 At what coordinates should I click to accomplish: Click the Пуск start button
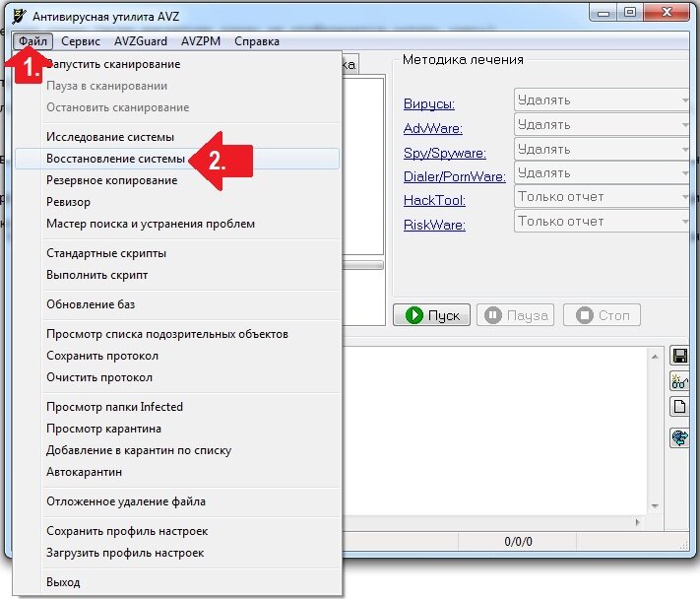[431, 315]
